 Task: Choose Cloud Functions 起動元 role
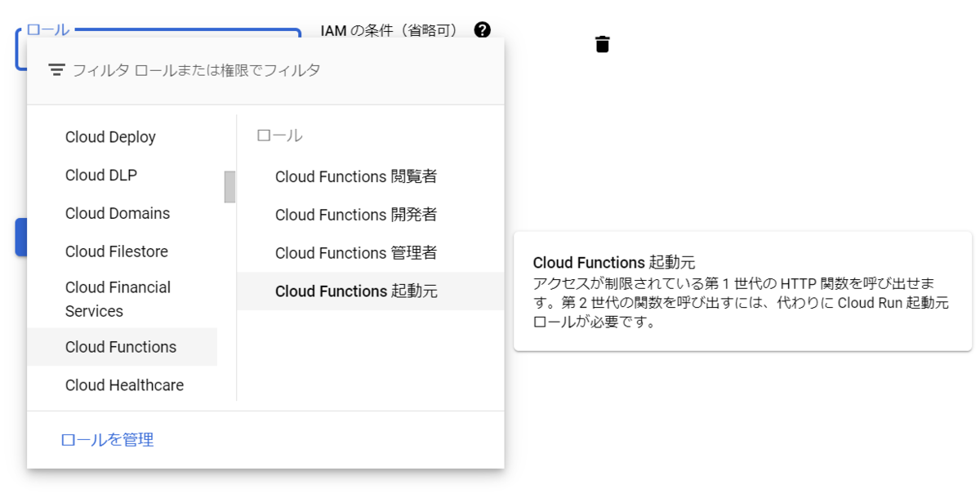(x=370, y=291)
